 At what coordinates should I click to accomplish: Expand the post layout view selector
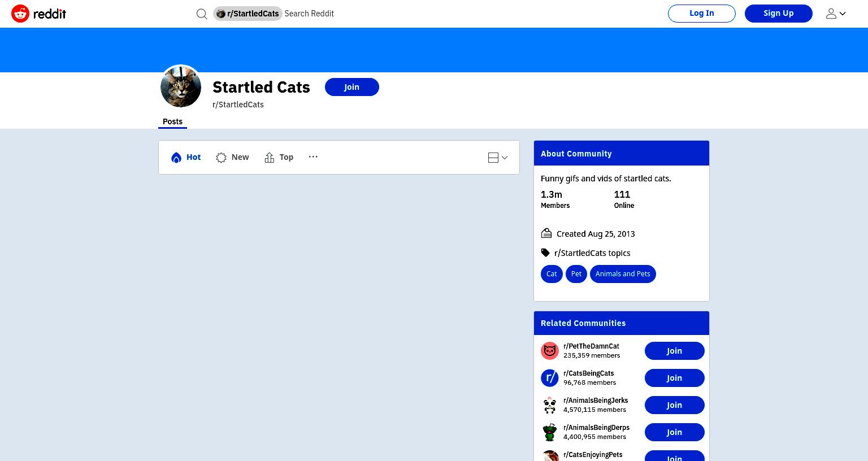tap(498, 158)
